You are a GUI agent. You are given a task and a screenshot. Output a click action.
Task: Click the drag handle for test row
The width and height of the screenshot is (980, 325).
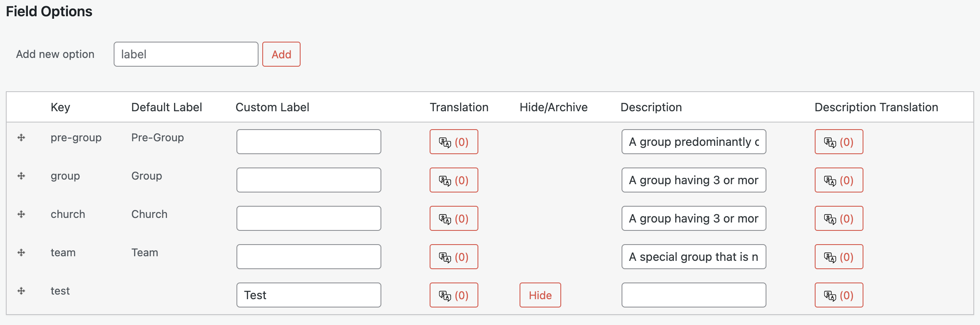pos(21,291)
